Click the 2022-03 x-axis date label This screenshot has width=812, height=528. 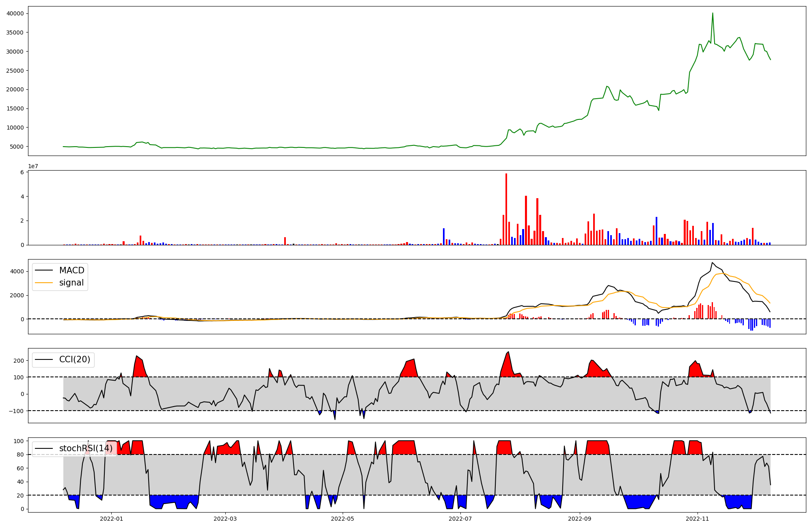coord(225,519)
